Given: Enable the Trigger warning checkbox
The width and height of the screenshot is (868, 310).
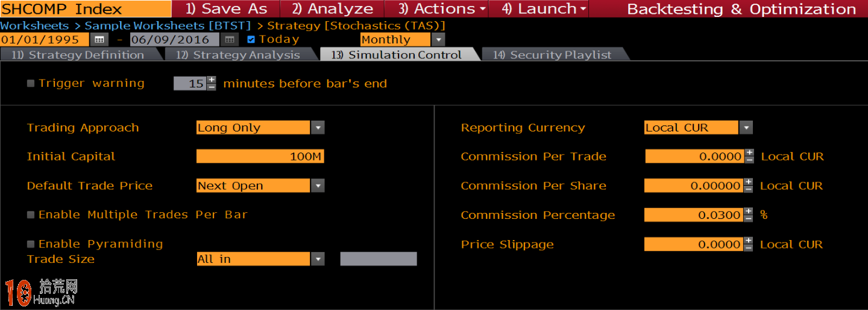Looking at the screenshot, I should (x=31, y=84).
